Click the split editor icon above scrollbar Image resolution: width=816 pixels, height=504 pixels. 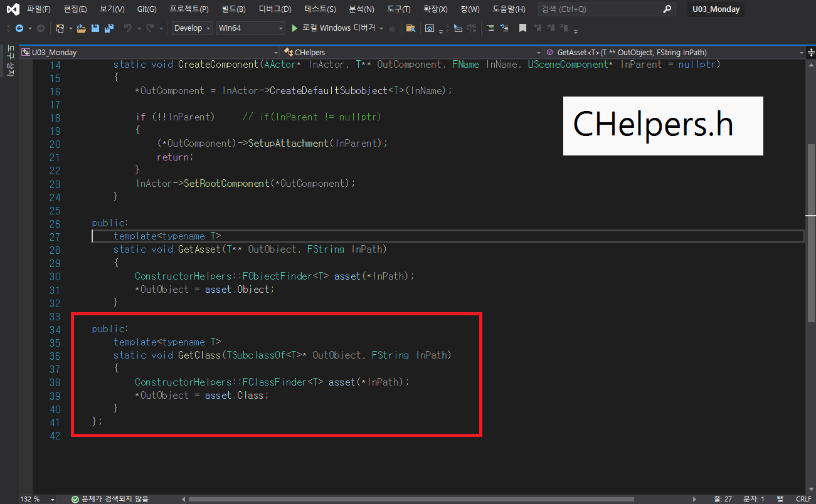[x=810, y=53]
